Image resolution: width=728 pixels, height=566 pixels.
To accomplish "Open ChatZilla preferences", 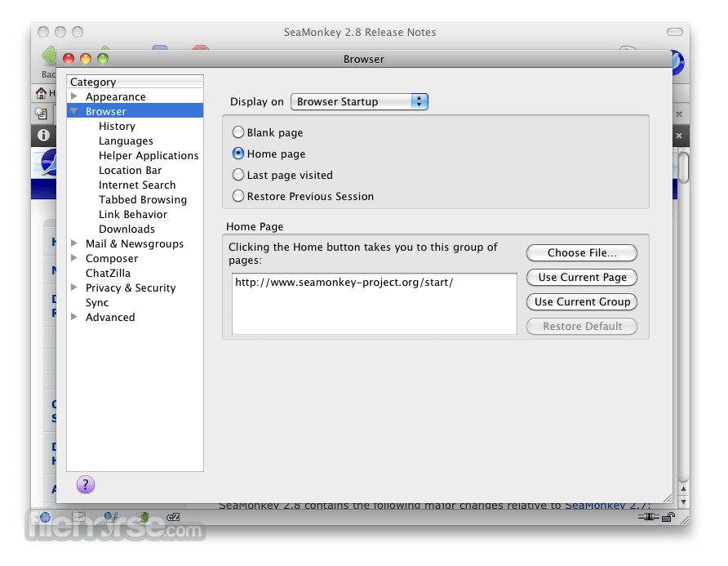I will pyautogui.click(x=109, y=274).
